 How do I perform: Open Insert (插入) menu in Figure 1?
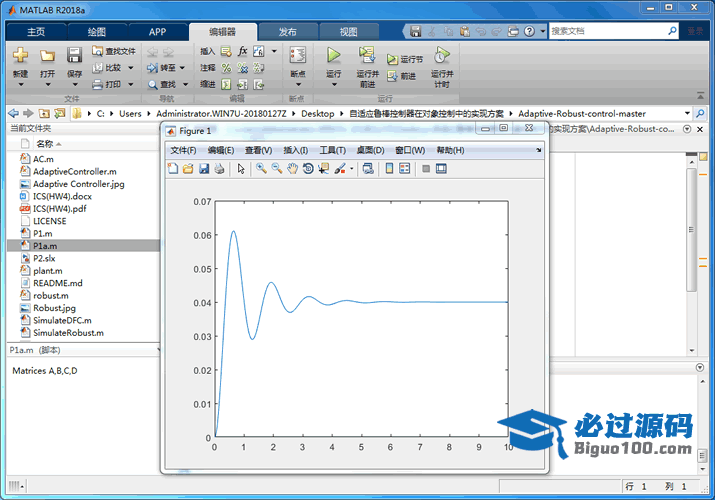click(x=295, y=150)
